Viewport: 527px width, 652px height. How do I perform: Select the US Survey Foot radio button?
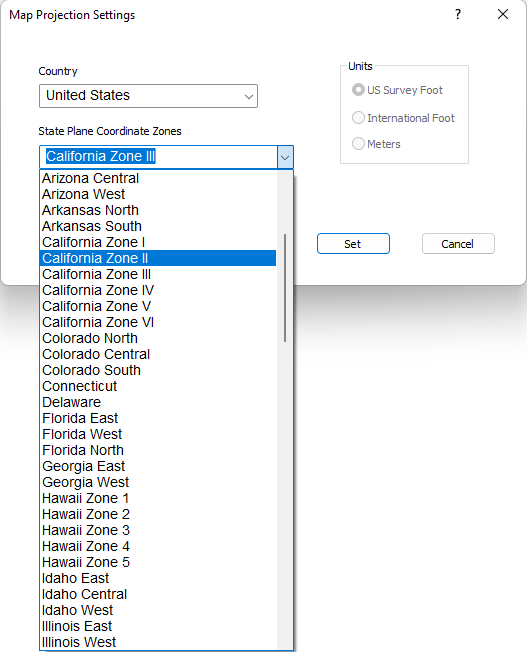358,90
